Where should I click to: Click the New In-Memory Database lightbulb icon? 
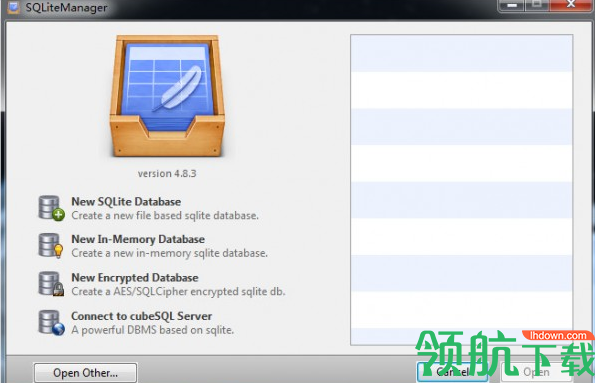click(x=51, y=246)
